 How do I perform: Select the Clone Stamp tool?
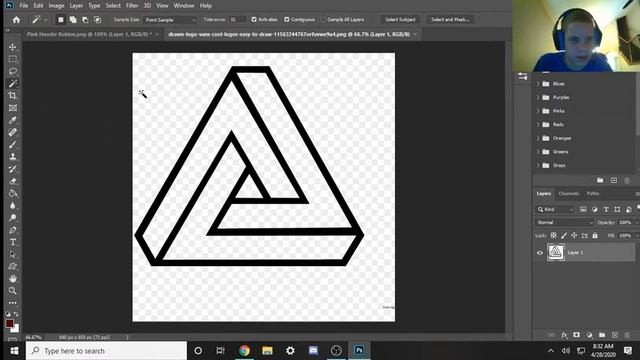pyautogui.click(x=13, y=157)
